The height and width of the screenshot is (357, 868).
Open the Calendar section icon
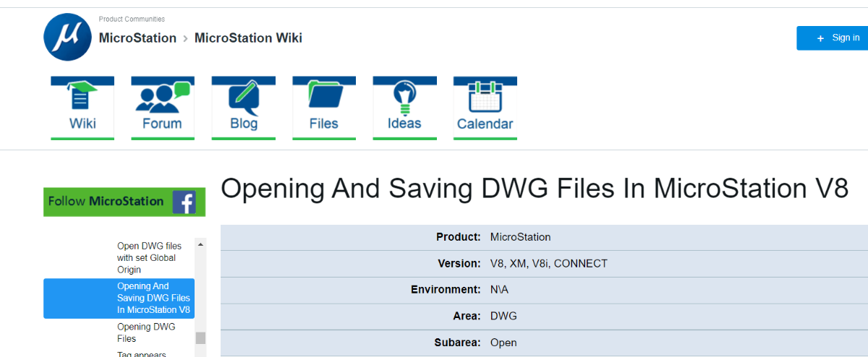point(485,108)
